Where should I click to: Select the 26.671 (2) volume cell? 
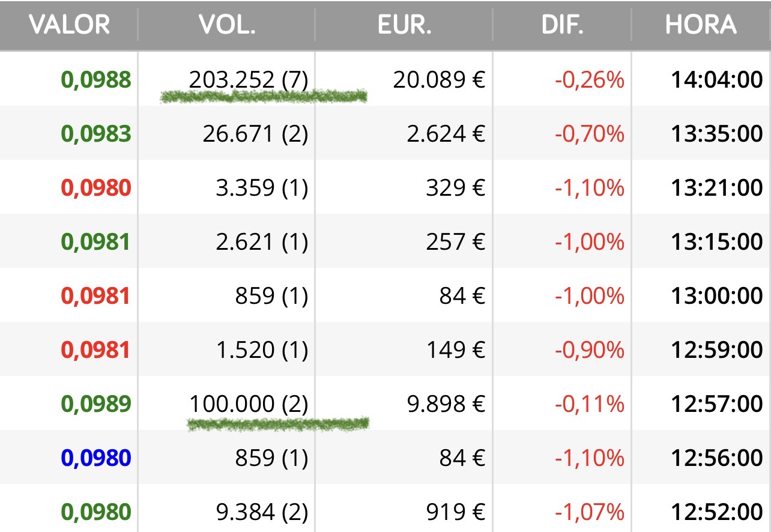(255, 134)
